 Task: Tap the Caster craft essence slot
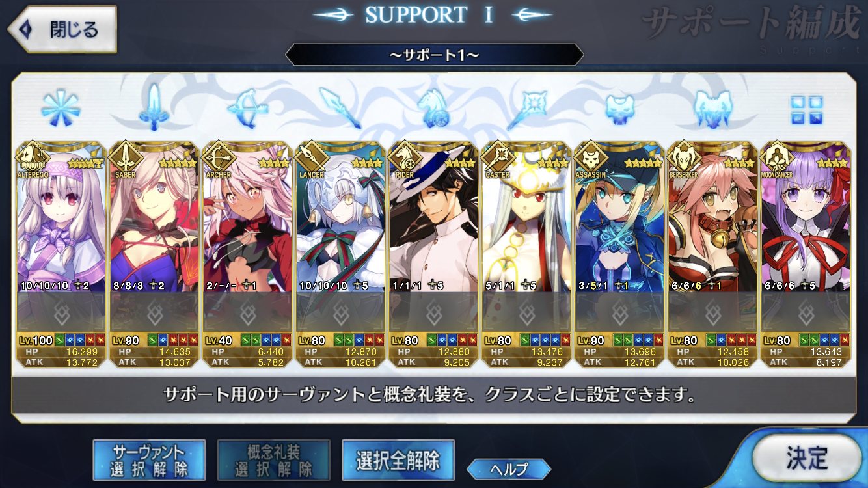click(526, 312)
